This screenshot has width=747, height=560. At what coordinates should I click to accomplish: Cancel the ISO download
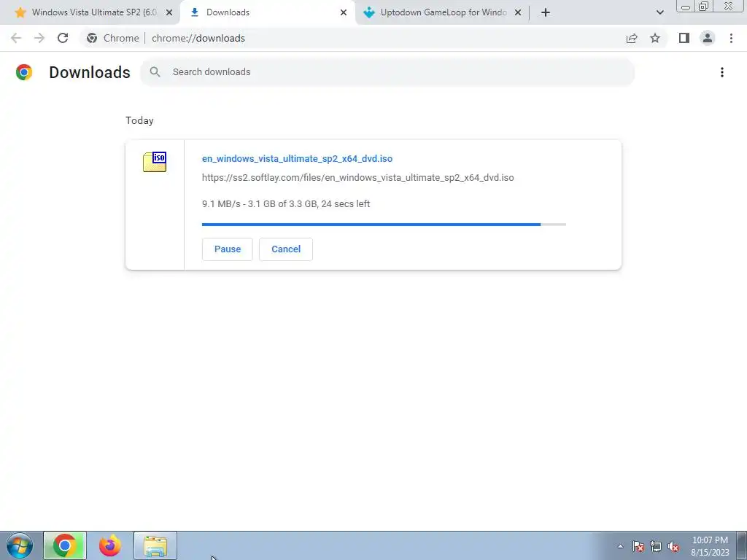pos(286,249)
